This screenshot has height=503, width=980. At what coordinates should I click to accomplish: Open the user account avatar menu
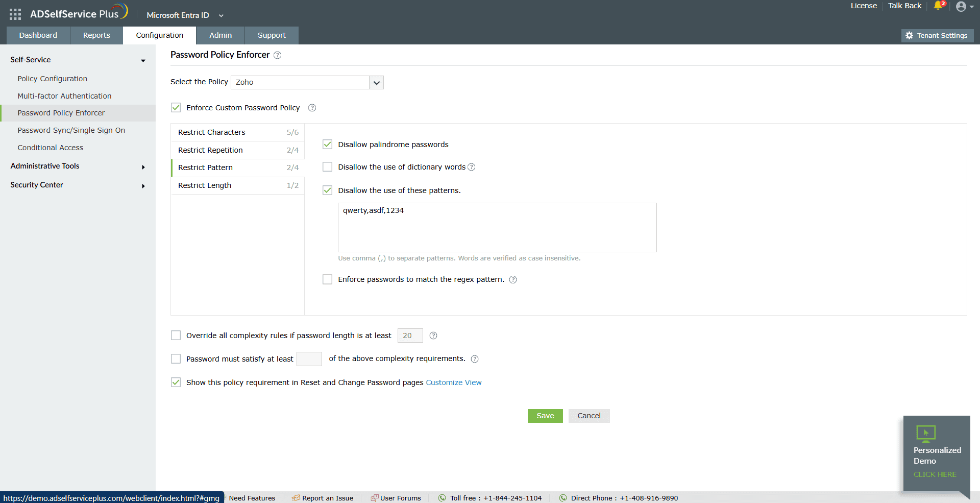pos(961,7)
